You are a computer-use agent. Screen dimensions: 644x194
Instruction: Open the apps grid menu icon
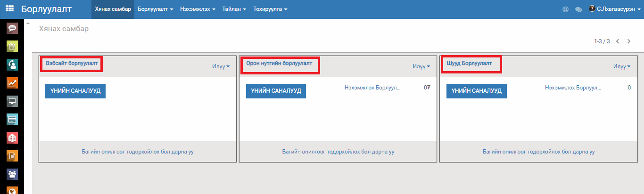[9, 9]
